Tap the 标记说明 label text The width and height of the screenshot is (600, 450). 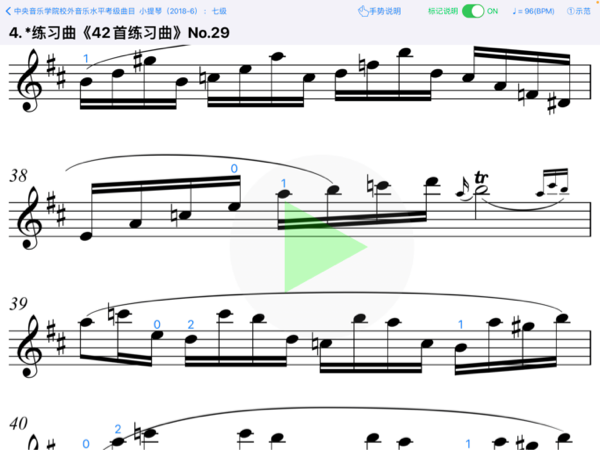click(443, 11)
